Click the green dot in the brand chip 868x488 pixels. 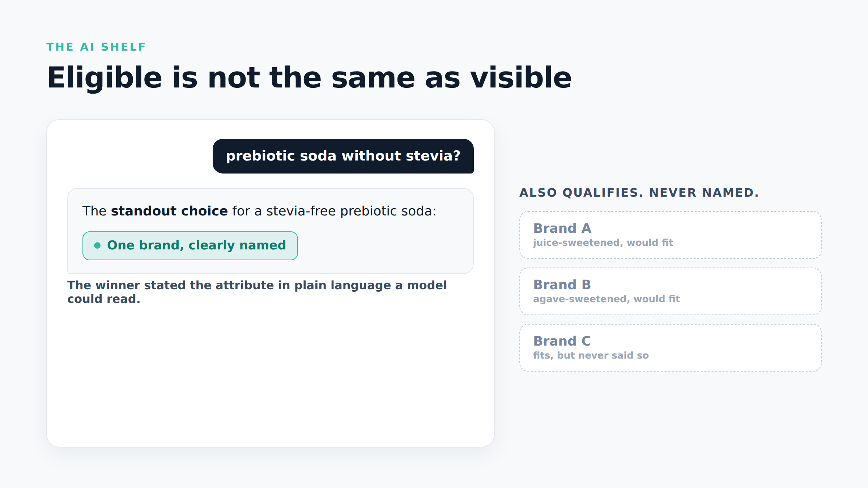pyautogui.click(x=97, y=245)
